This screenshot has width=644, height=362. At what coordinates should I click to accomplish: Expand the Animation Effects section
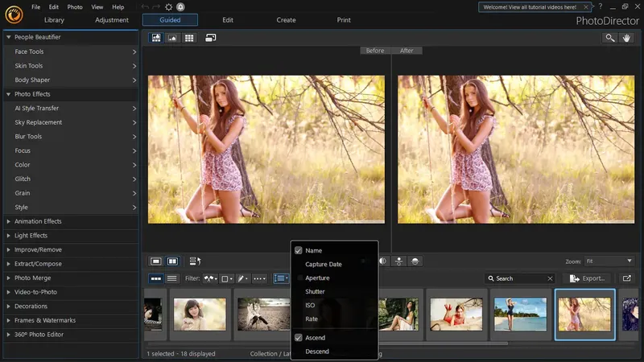(x=37, y=221)
